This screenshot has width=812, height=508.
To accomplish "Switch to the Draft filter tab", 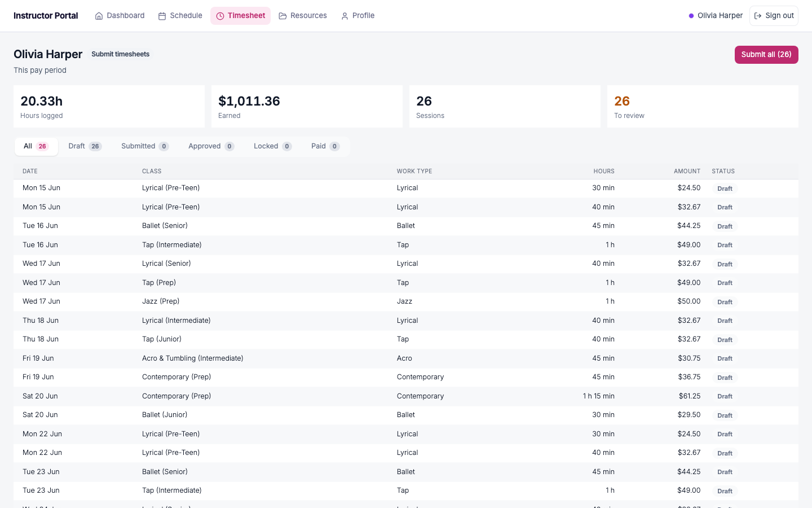I will click(x=85, y=146).
